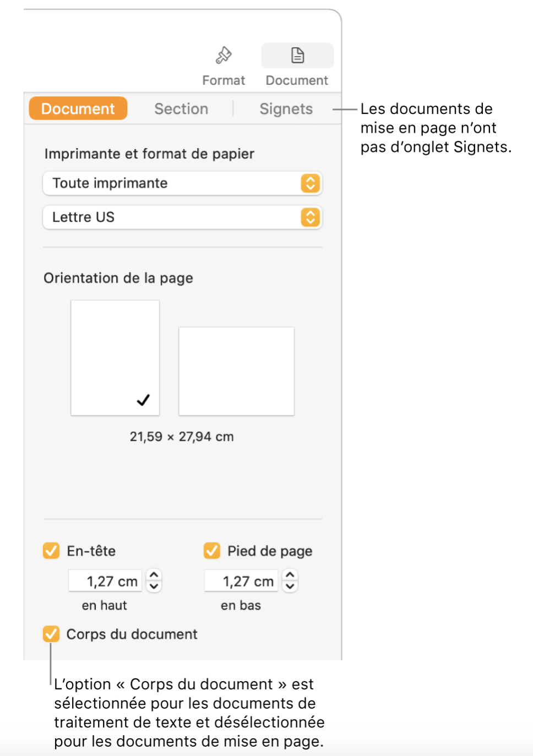The height and width of the screenshot is (756, 533).
Task: Click the orange arrows on Toute imprimante
Action: (x=311, y=183)
